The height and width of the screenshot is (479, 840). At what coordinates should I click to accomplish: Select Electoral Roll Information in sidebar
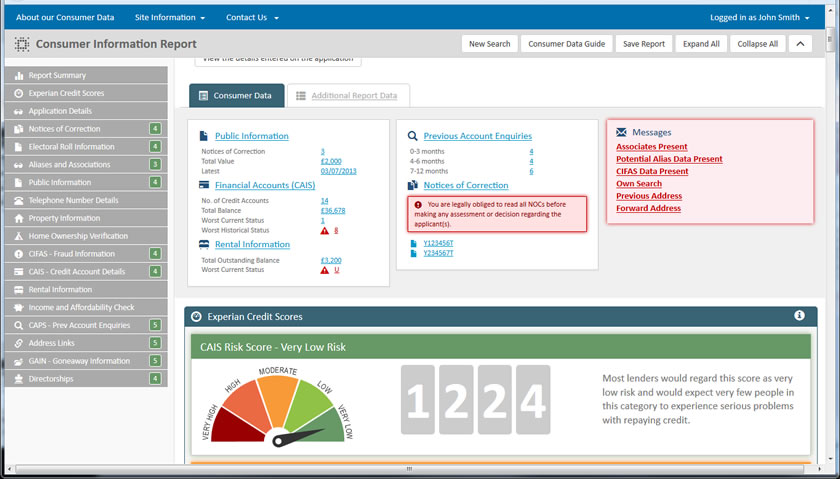pyautogui.click(x=86, y=147)
